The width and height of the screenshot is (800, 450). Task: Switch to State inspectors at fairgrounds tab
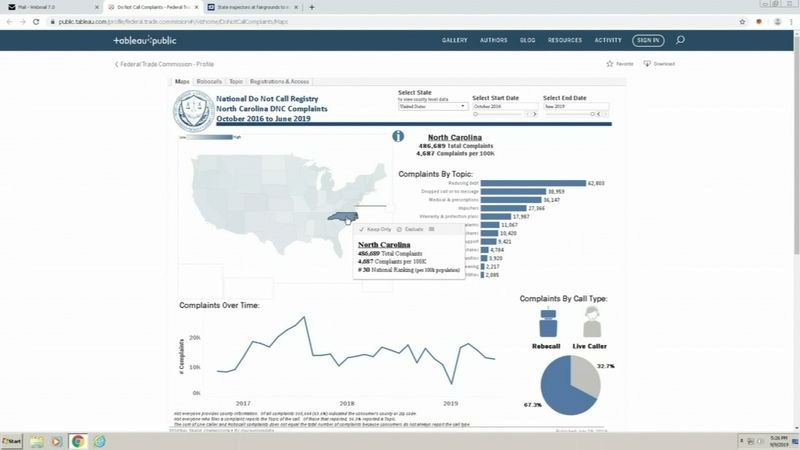click(x=253, y=7)
